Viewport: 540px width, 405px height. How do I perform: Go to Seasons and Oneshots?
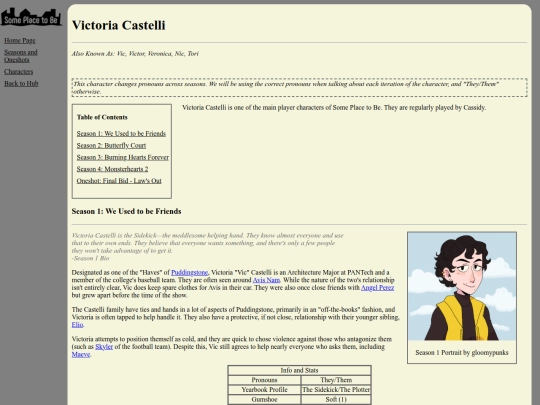click(x=21, y=56)
